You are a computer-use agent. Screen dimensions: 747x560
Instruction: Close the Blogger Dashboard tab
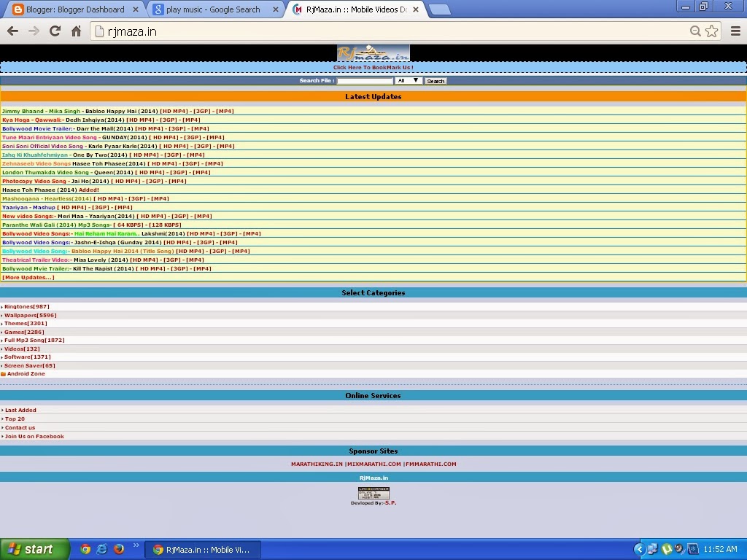(x=135, y=9)
